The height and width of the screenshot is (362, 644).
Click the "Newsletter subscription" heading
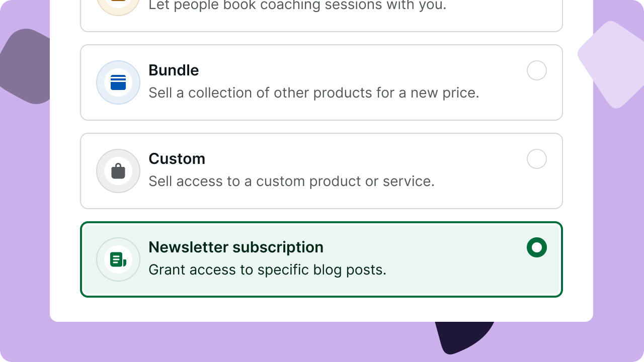(236, 247)
